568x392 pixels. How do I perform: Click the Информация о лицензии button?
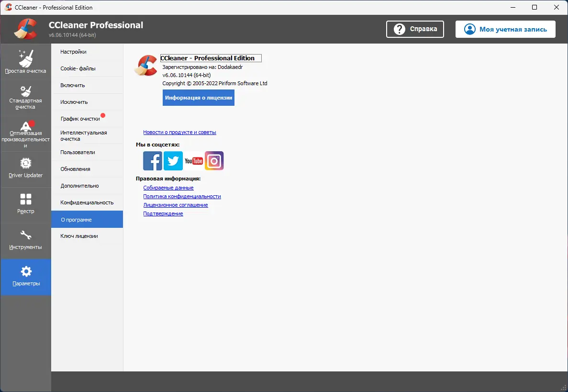point(199,98)
